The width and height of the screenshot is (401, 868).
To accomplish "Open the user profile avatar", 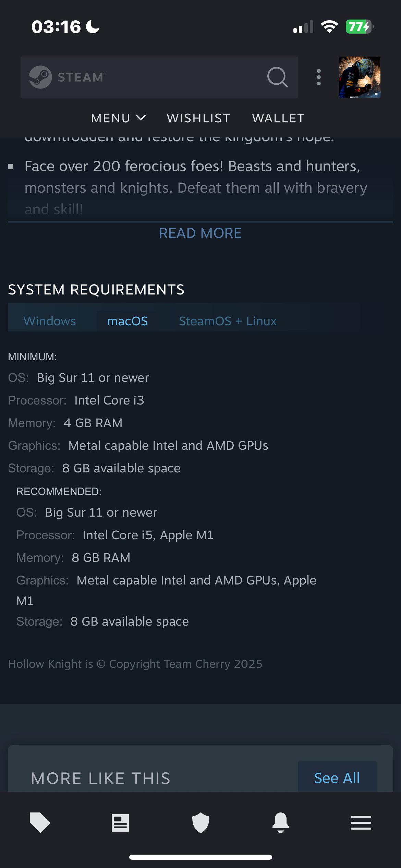I will [x=360, y=77].
